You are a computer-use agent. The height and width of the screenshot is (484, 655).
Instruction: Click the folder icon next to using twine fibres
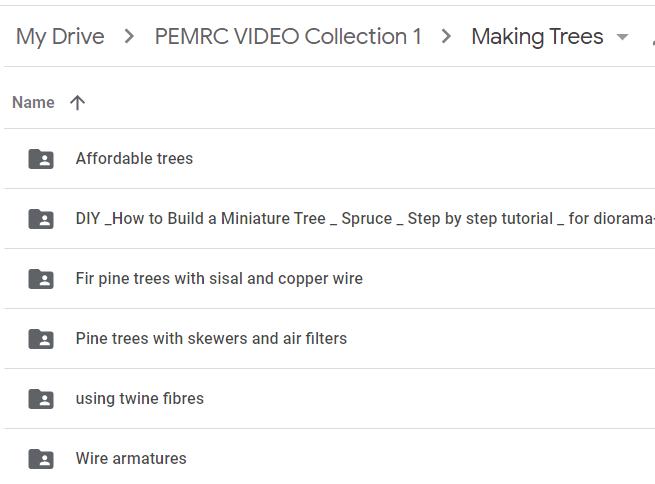coord(41,399)
